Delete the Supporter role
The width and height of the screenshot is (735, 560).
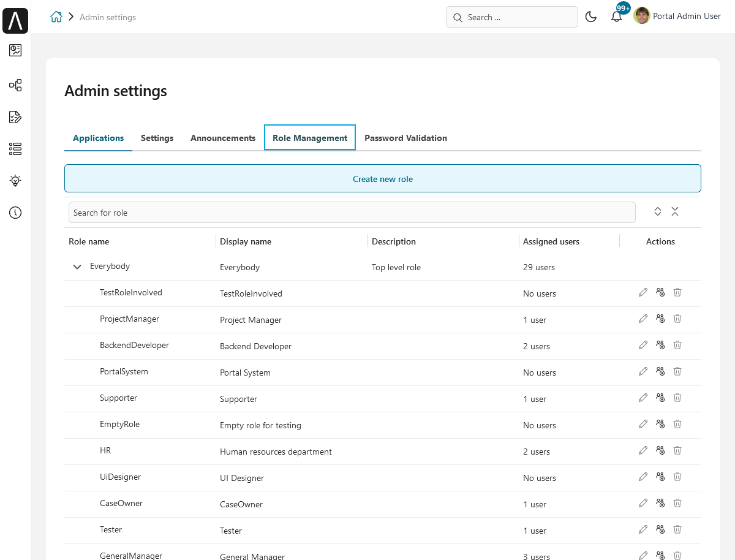click(x=677, y=398)
